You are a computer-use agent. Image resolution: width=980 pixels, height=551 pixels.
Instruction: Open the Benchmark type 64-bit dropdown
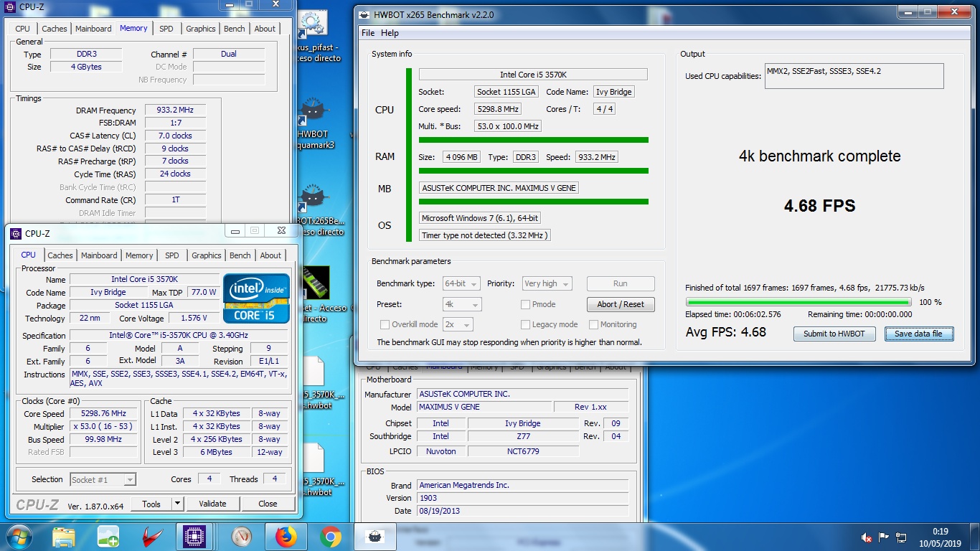[460, 283]
